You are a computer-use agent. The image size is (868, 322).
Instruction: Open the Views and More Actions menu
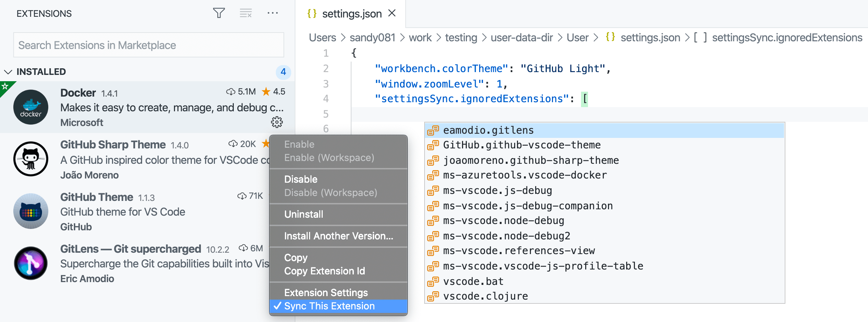coord(273,13)
